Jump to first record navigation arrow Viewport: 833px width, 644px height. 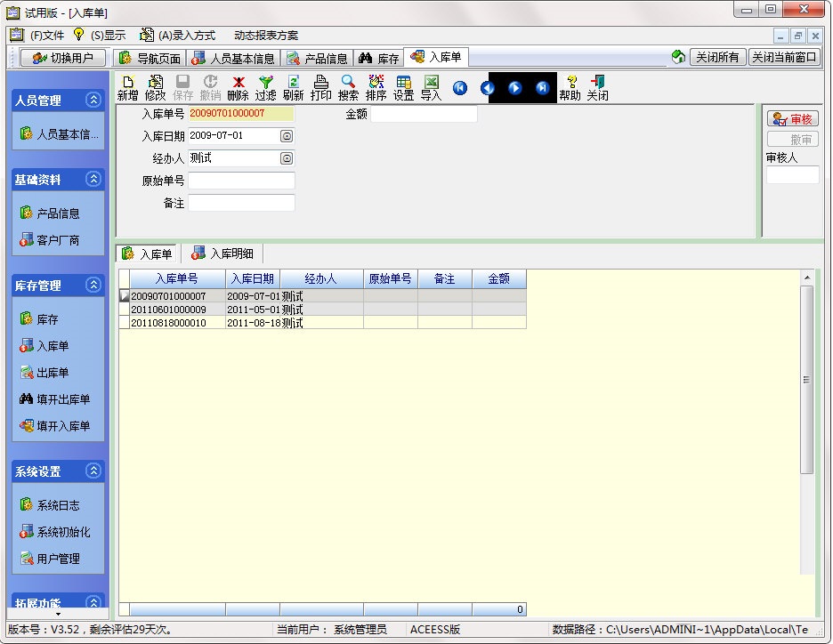point(459,88)
